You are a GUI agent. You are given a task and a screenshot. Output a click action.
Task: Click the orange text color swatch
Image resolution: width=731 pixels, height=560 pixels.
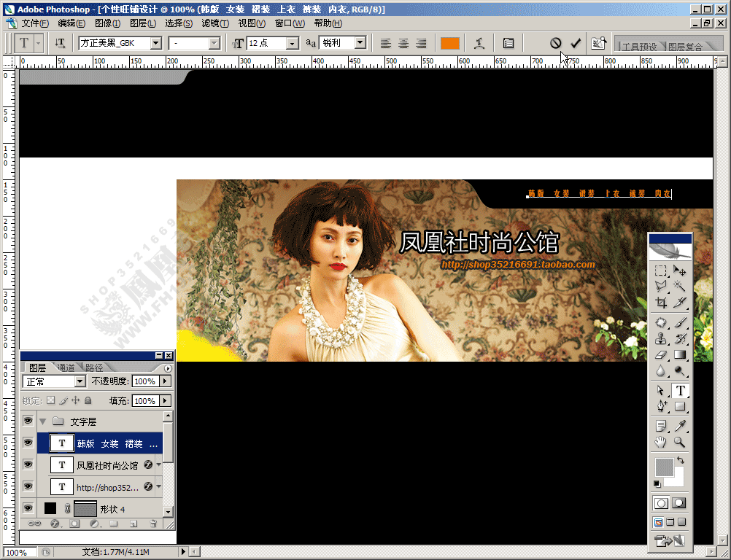coord(450,43)
